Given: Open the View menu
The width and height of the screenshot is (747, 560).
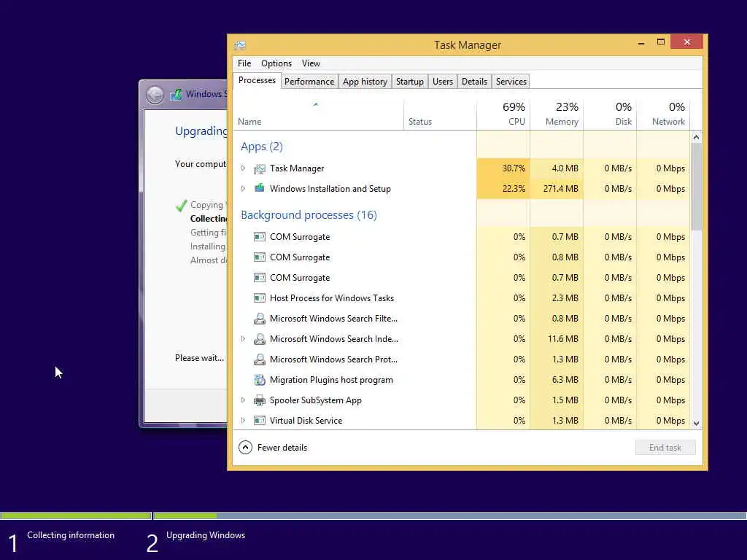Looking at the screenshot, I should [311, 63].
